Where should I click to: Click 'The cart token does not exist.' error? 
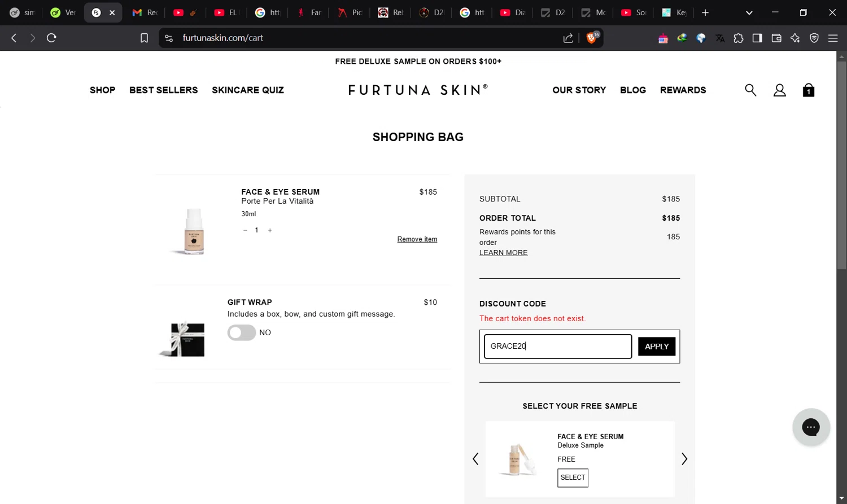(532, 318)
